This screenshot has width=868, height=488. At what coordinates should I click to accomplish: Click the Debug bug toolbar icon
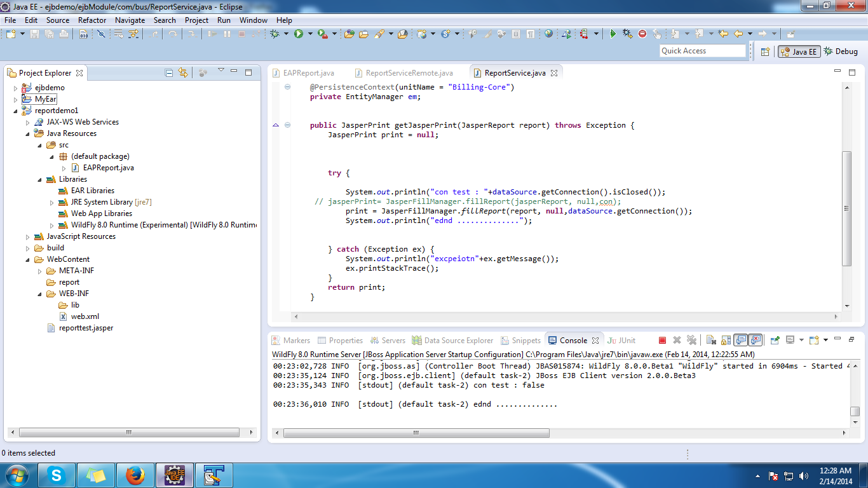pos(275,34)
